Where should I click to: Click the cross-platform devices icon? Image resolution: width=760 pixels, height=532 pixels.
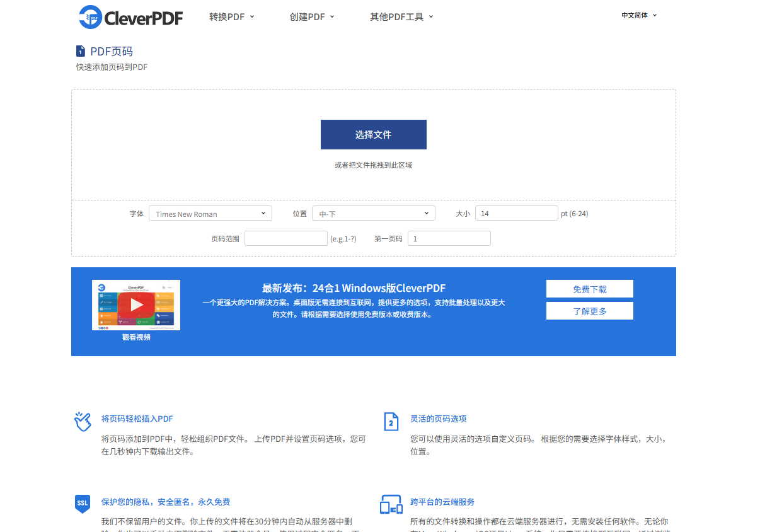click(x=391, y=504)
